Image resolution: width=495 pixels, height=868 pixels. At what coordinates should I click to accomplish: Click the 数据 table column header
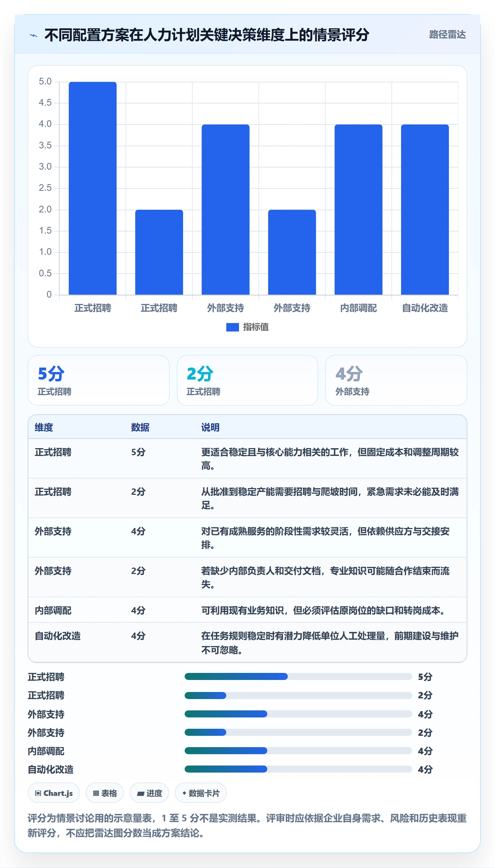click(140, 427)
